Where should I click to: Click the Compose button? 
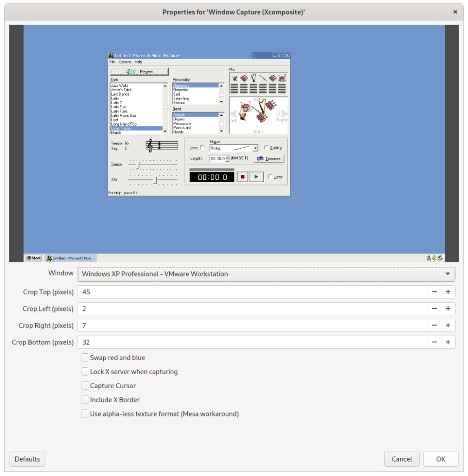coord(269,159)
